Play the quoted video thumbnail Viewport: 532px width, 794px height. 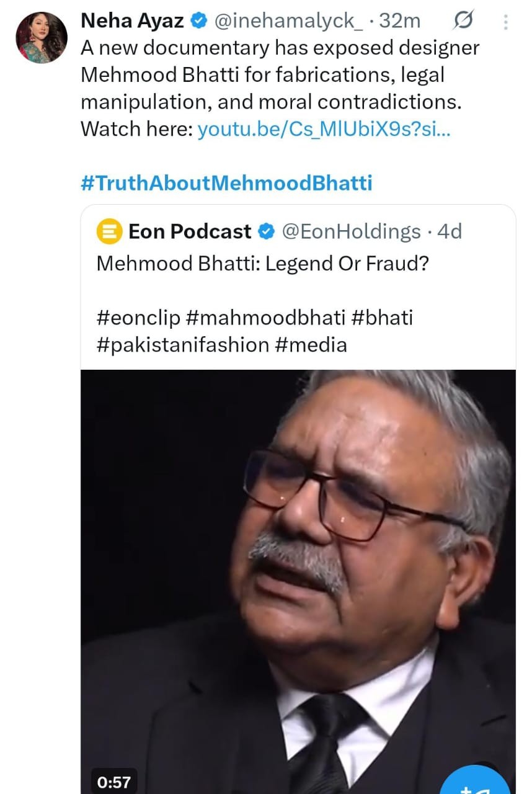(x=298, y=558)
